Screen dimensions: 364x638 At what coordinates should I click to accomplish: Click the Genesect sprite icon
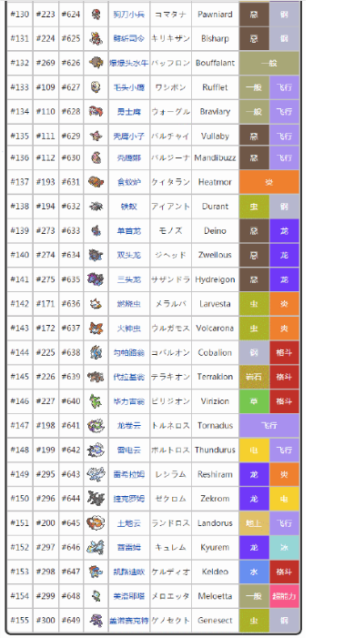96,620
